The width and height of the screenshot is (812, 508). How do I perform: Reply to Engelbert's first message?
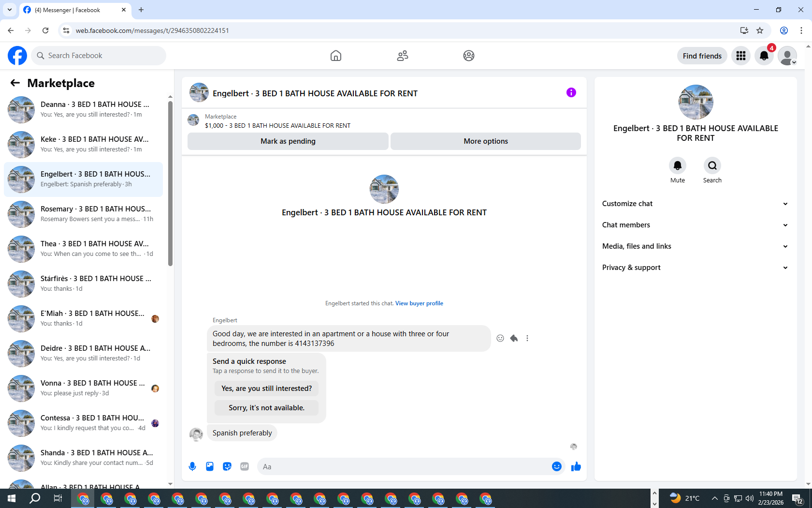click(514, 338)
